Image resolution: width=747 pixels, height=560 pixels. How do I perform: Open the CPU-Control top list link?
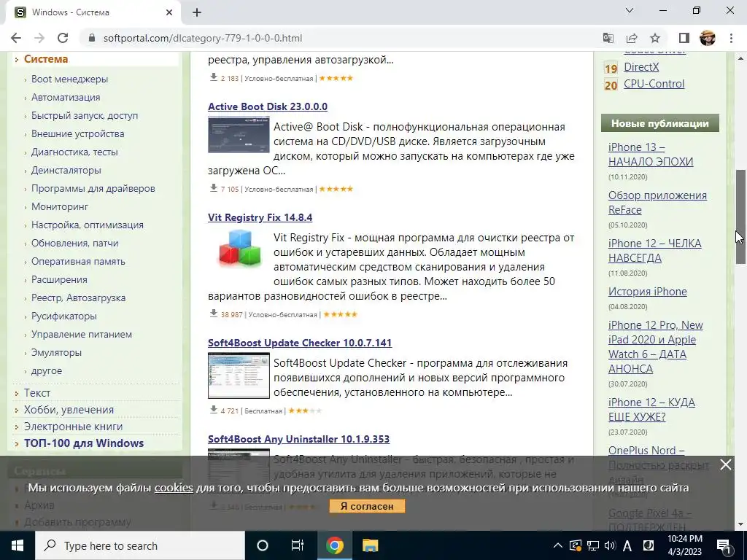coord(654,84)
